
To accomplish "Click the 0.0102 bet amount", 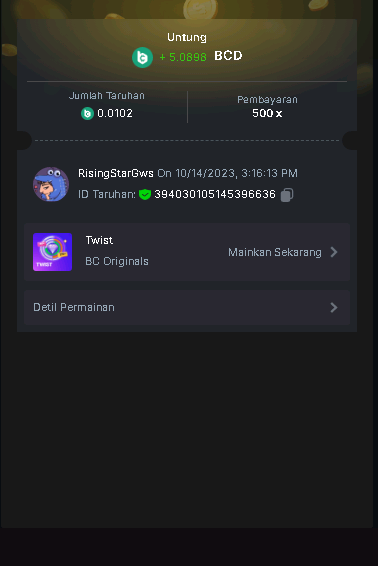I will [115, 113].
